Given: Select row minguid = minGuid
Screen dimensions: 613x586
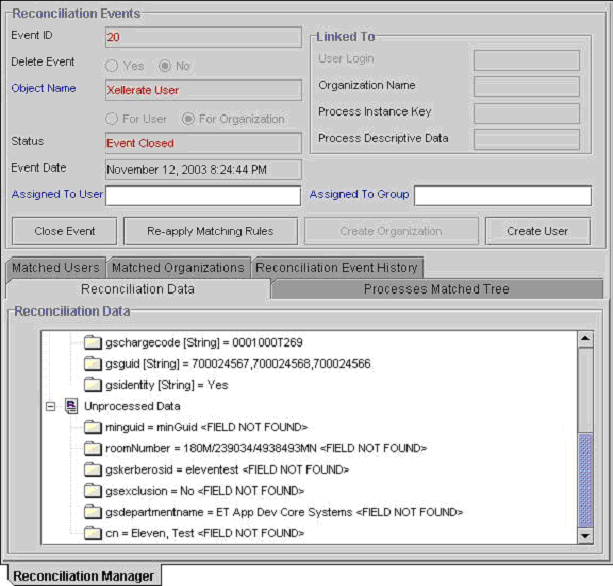Looking at the screenshot, I should coord(206,427).
